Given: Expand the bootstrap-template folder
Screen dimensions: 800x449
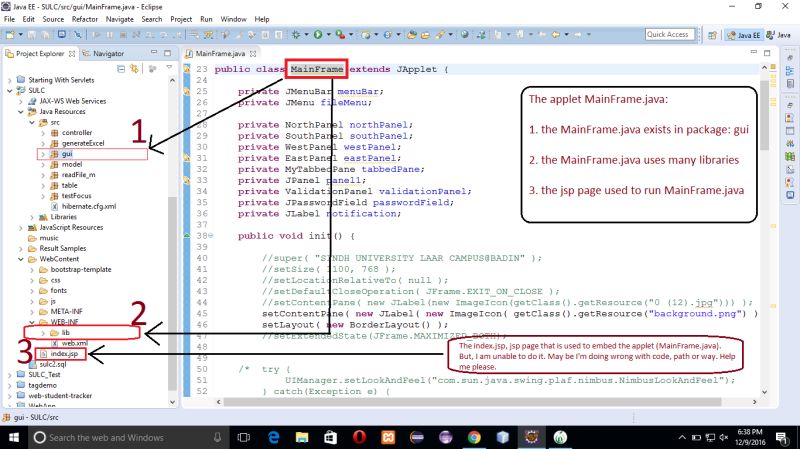Looking at the screenshot, I should coord(32,269).
